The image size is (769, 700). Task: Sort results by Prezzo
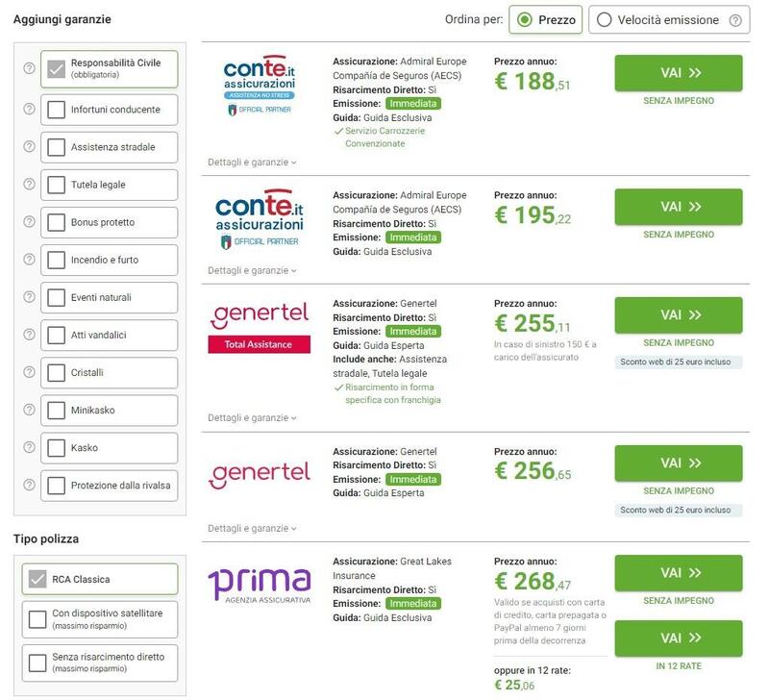point(545,20)
